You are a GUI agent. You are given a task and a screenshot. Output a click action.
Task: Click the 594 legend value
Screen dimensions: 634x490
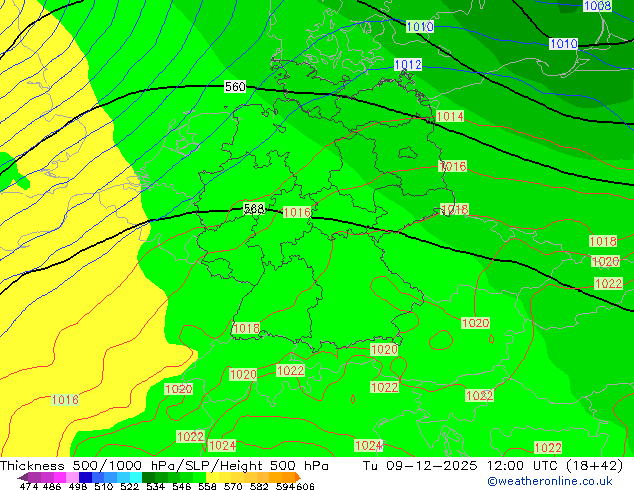click(285, 486)
